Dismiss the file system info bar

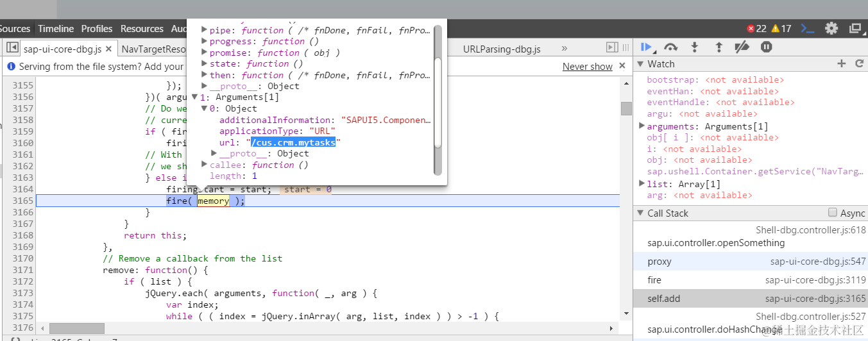(x=621, y=66)
